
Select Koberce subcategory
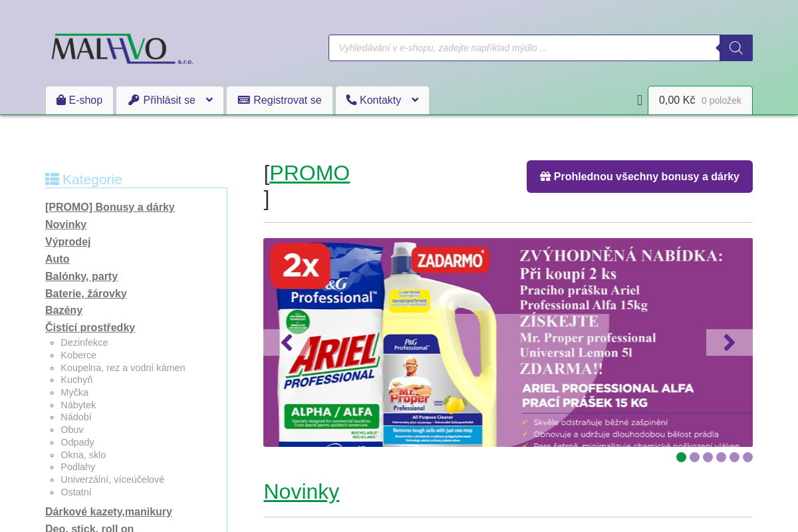click(x=78, y=355)
